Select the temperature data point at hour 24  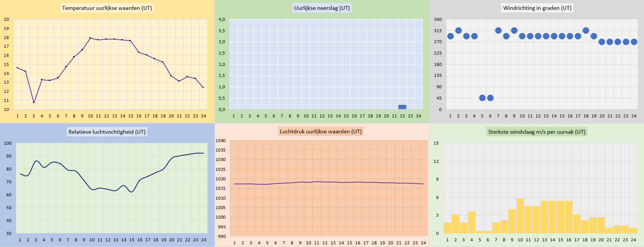click(203, 88)
